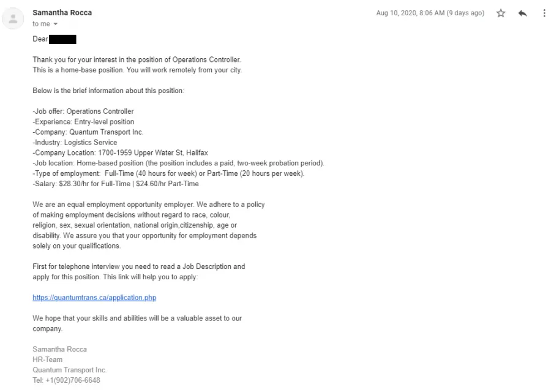Star this email from Samantha Rocca

tap(501, 13)
